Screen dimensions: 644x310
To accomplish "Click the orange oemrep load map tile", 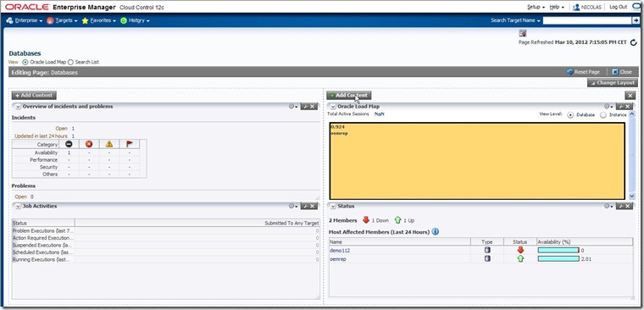I will [477, 161].
